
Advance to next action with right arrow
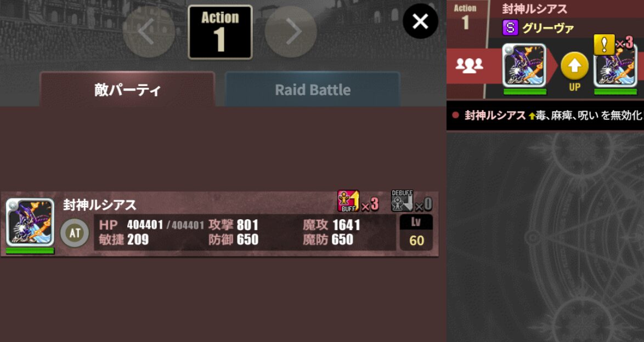[x=291, y=32]
